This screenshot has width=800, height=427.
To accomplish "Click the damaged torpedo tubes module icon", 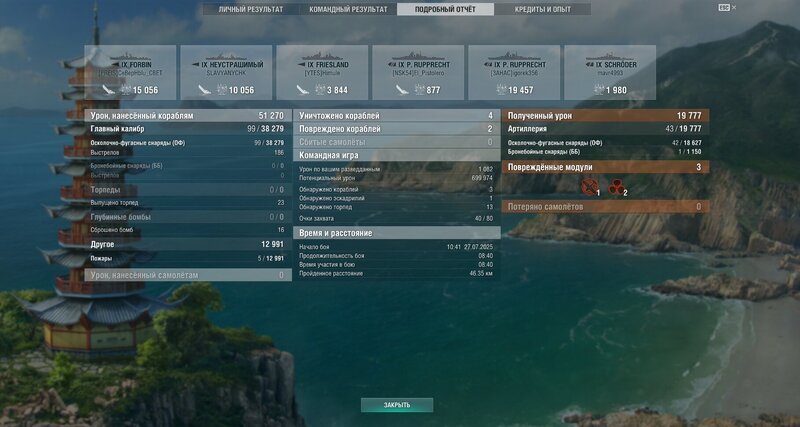I will pyautogui.click(x=616, y=187).
